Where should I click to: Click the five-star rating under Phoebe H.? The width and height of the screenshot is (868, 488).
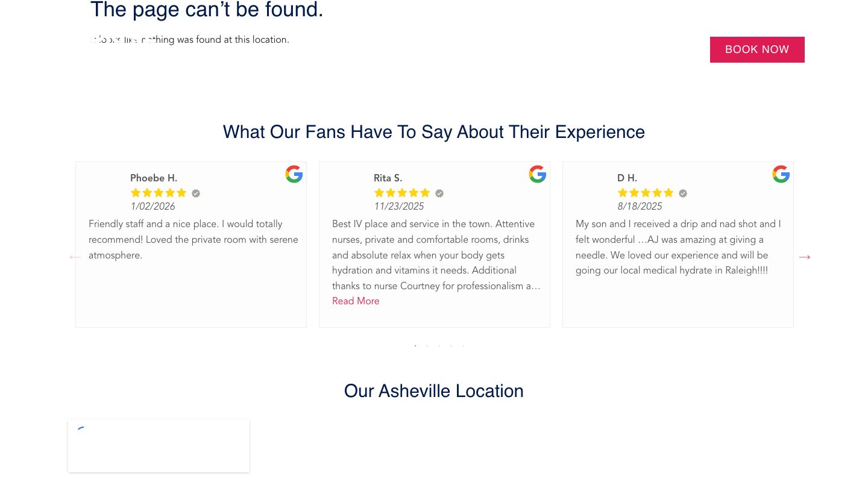pos(159,193)
